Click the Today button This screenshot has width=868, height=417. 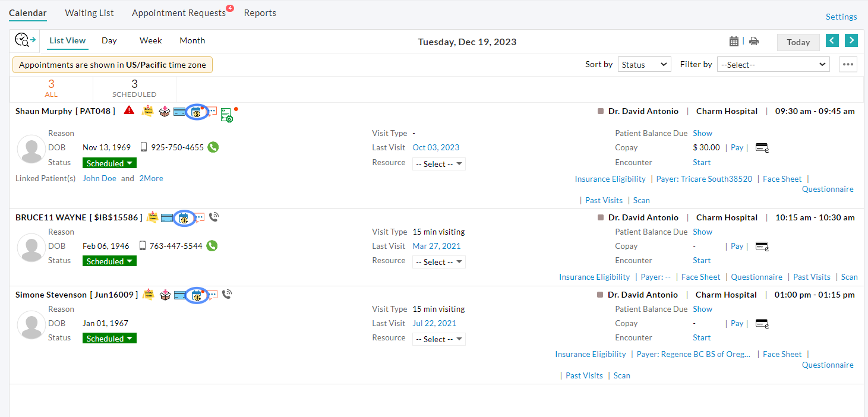798,42
